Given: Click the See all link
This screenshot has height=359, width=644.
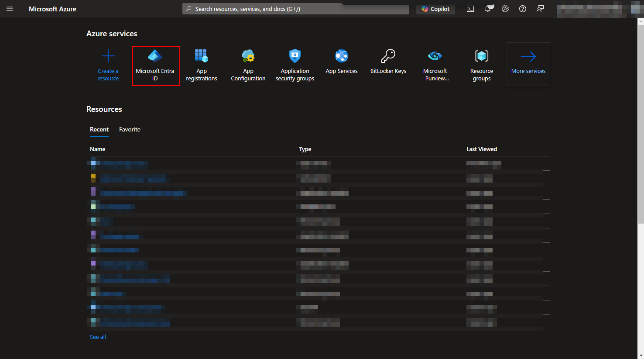Looking at the screenshot, I should (98, 337).
